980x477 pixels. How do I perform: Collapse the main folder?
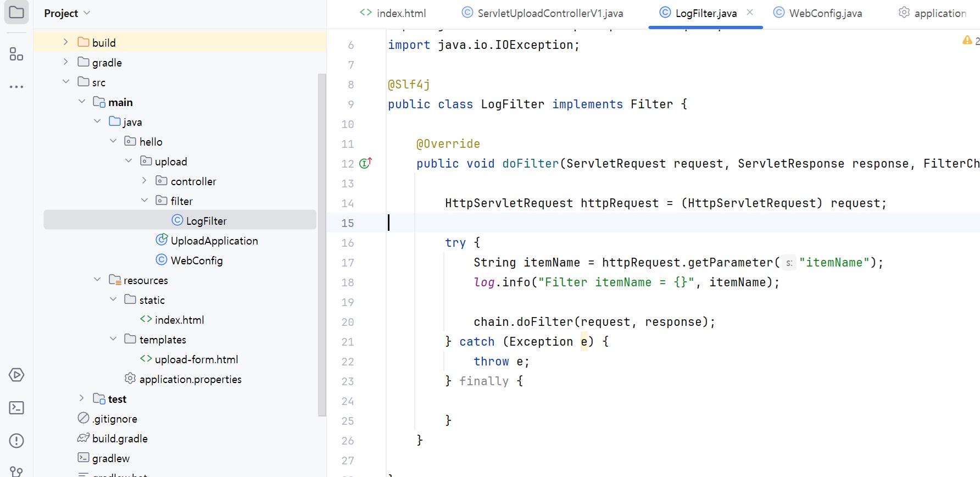(x=82, y=102)
